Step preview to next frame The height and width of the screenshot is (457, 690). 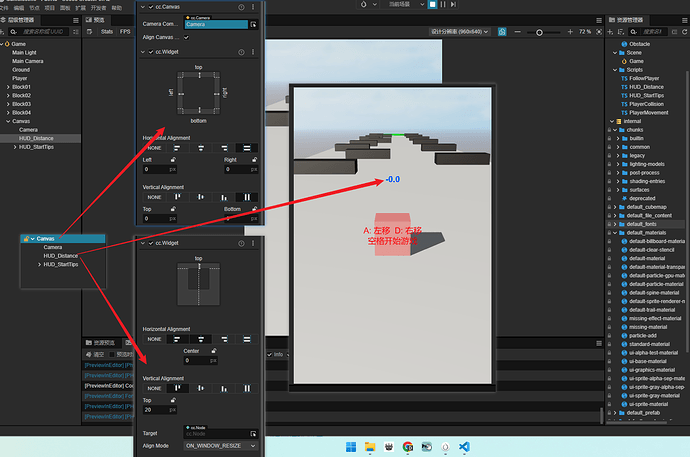pyautogui.click(x=453, y=4)
